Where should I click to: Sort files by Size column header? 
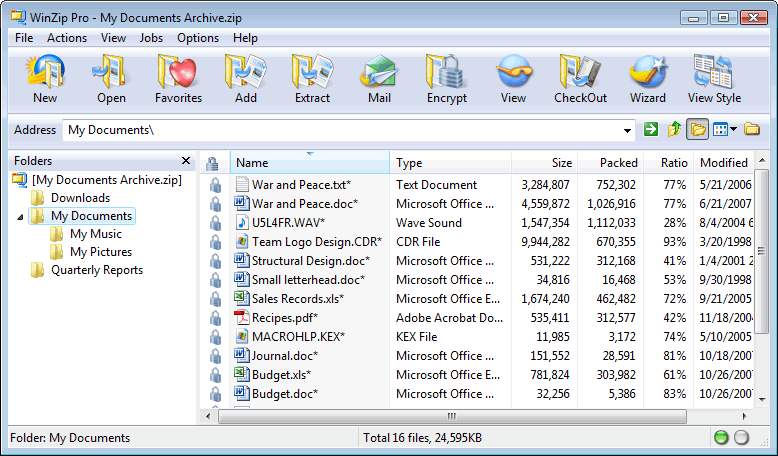click(x=561, y=162)
